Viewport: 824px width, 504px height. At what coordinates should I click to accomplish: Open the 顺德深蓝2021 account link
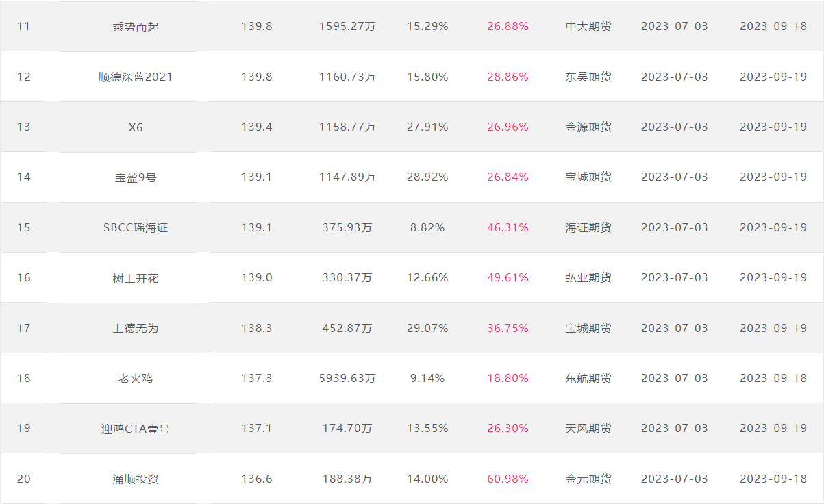(136, 77)
